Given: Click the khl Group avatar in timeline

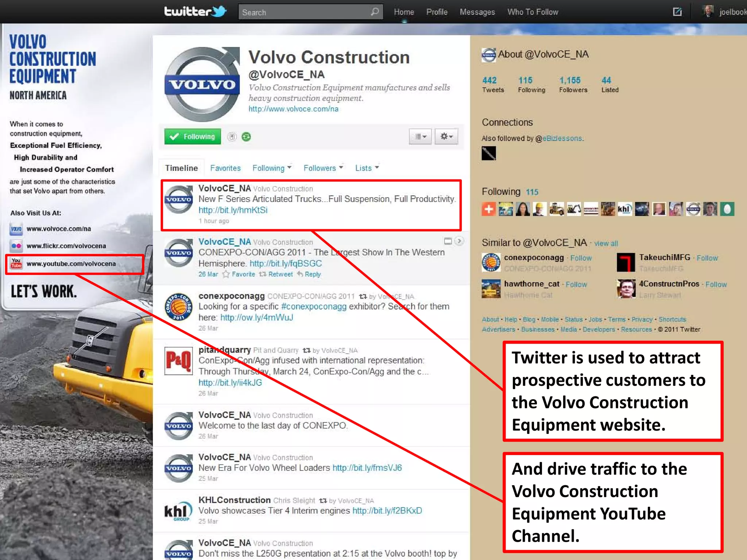Looking at the screenshot, I should point(178,511).
